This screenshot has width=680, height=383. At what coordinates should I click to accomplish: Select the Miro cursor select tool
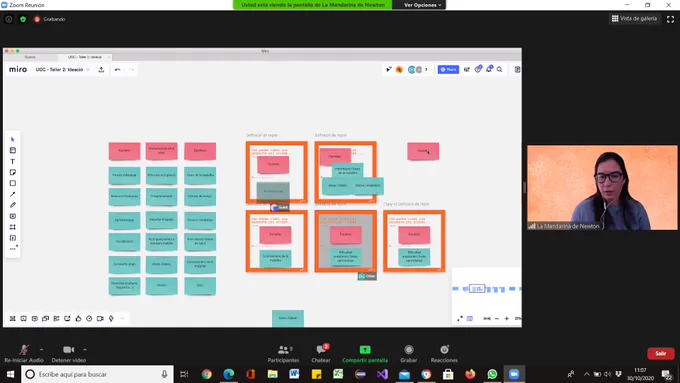tap(12, 139)
